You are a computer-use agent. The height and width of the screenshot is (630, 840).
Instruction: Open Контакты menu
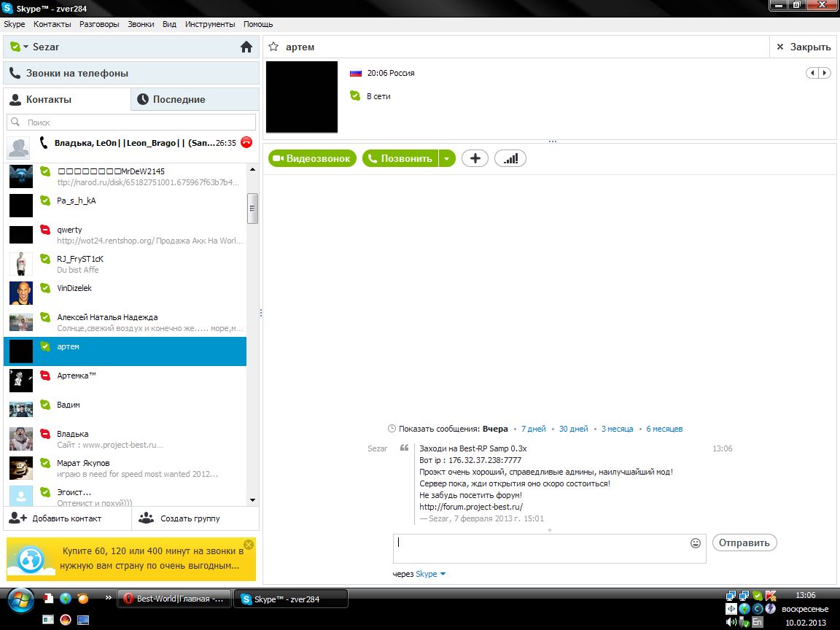tap(52, 24)
